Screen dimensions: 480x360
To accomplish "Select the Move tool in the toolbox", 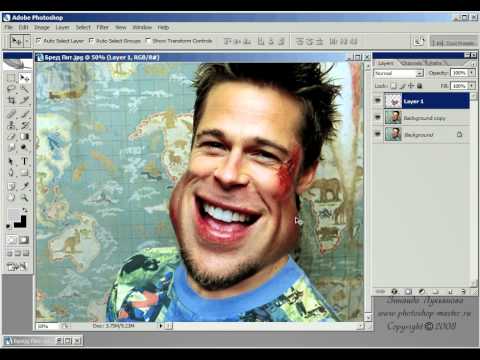I will tap(24, 78).
